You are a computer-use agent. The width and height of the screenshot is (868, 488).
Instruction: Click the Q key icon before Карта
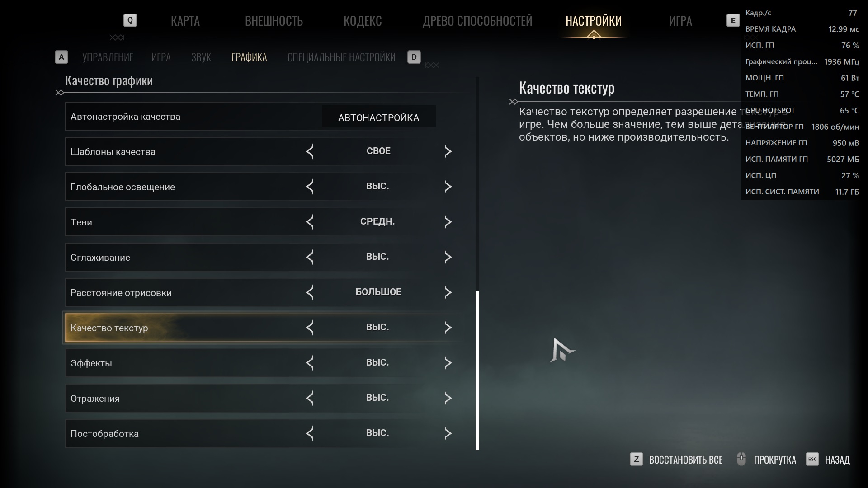click(130, 20)
